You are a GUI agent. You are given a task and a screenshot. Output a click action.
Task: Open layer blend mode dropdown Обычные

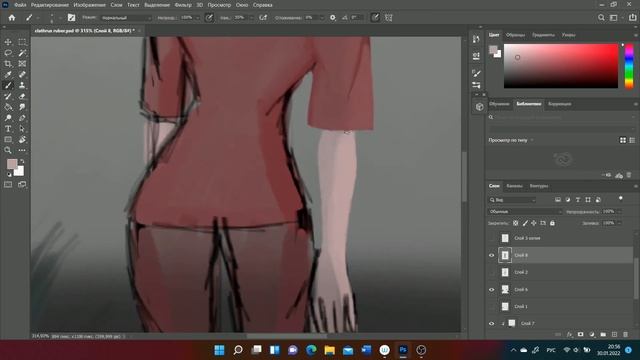(x=525, y=211)
